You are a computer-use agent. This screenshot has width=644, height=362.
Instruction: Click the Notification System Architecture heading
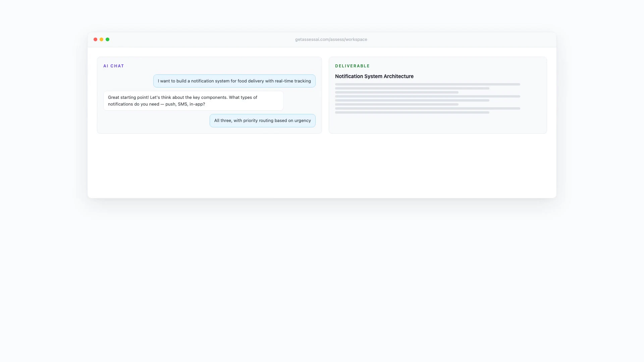click(374, 76)
